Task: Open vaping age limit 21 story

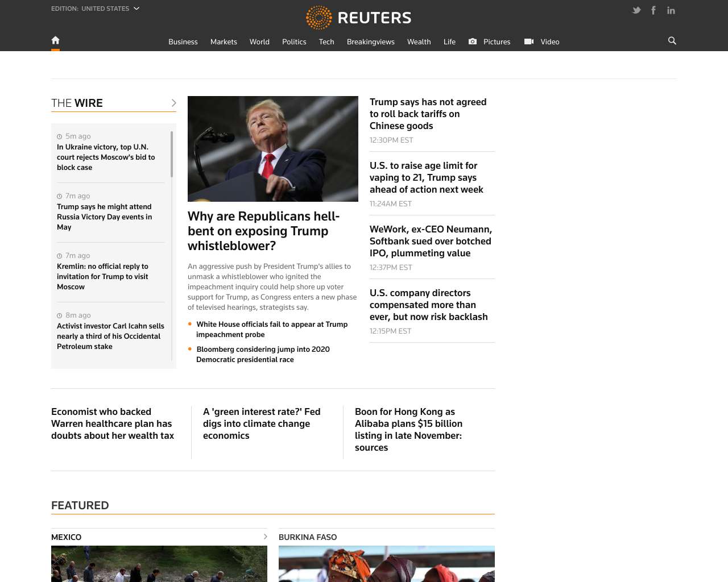Action: (427, 178)
